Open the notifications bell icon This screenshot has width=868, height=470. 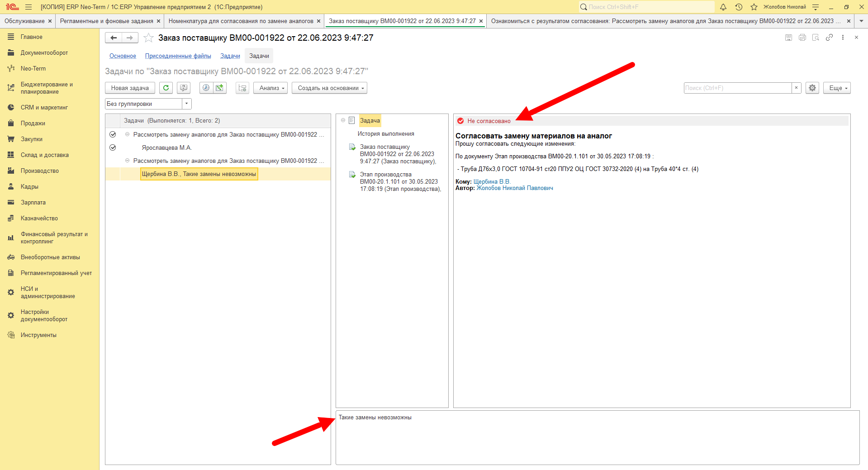723,7
